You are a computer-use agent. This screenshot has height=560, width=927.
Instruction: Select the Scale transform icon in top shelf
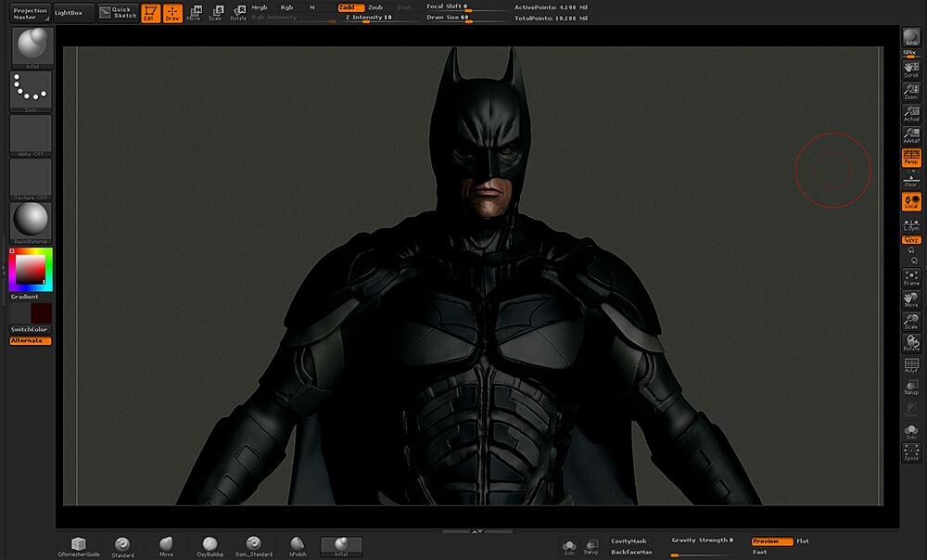[216, 14]
